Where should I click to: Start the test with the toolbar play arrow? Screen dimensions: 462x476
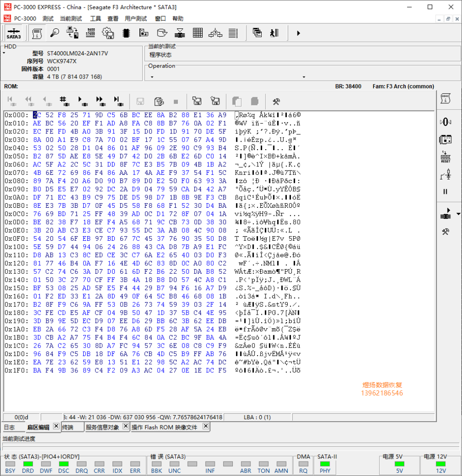pos(298,33)
